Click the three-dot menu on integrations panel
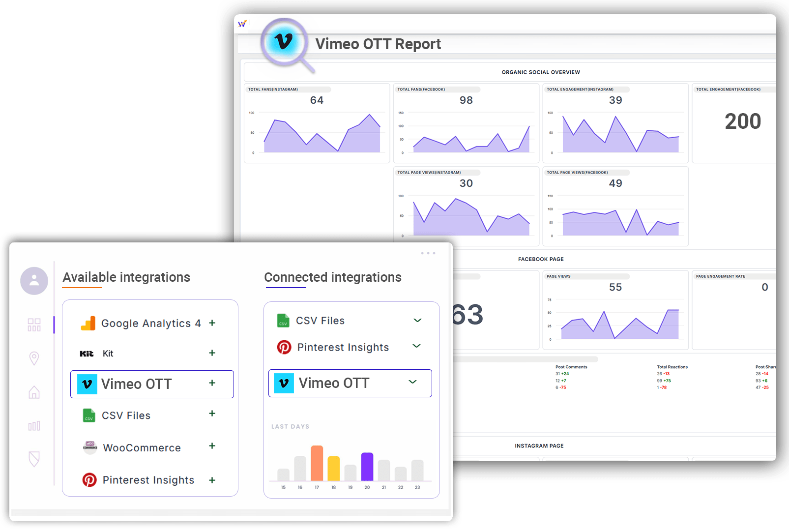 [x=428, y=253]
